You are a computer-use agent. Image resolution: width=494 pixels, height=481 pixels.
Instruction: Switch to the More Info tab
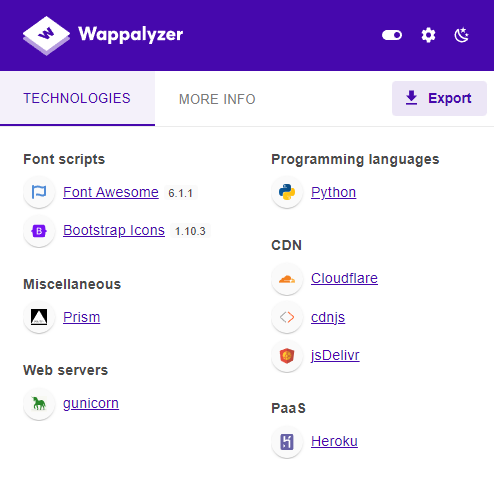click(x=217, y=99)
